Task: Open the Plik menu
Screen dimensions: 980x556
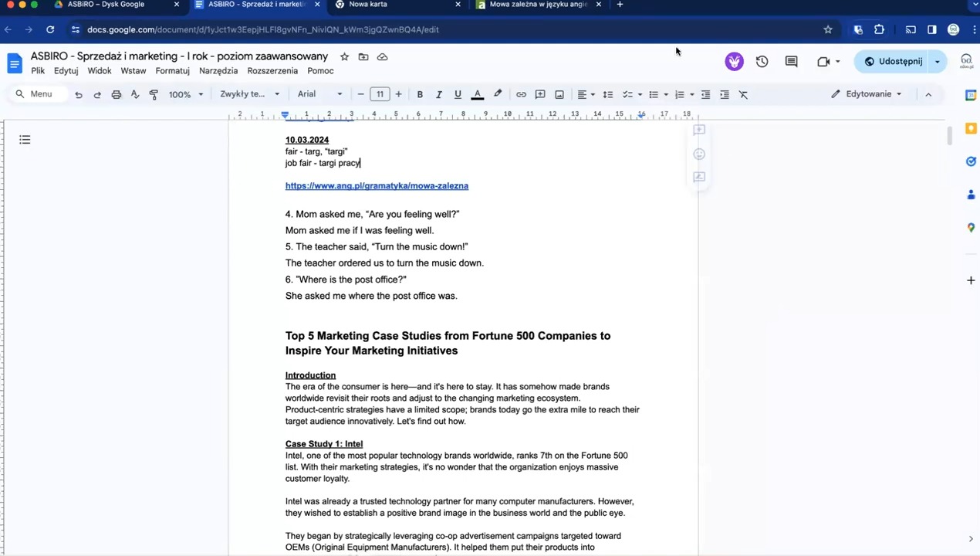Action: point(38,71)
